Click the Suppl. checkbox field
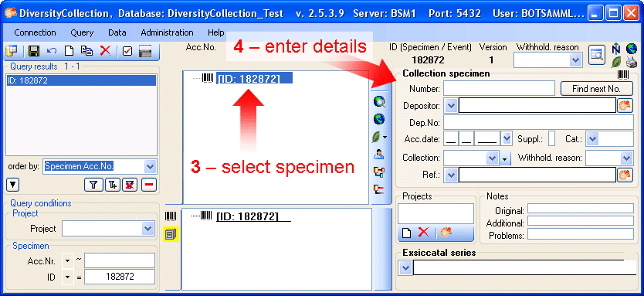644x296 pixels. tap(551, 138)
